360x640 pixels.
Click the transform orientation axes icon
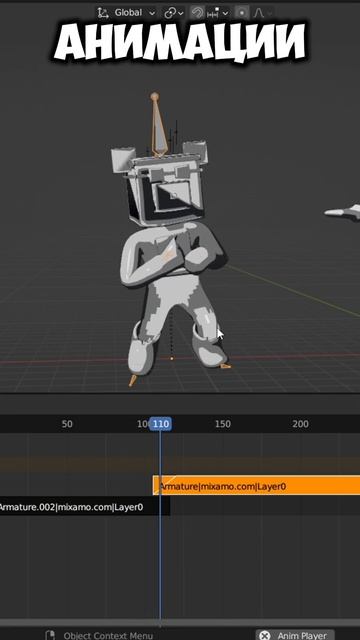(103, 13)
